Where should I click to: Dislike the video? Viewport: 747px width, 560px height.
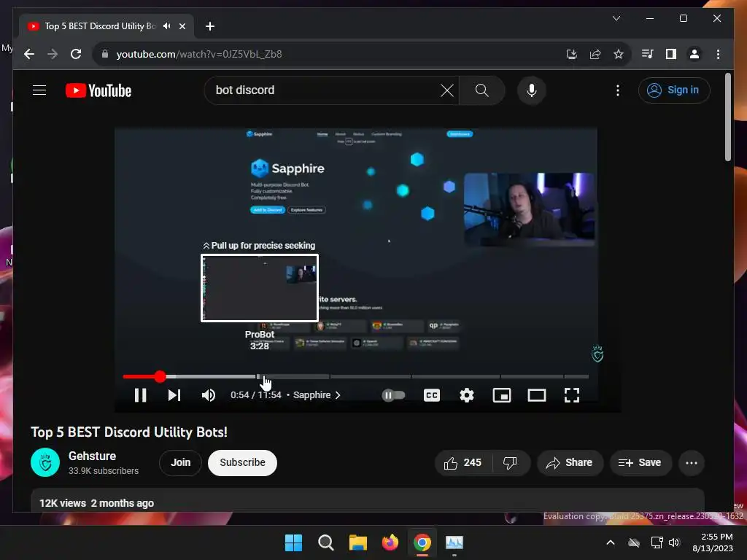(x=510, y=463)
